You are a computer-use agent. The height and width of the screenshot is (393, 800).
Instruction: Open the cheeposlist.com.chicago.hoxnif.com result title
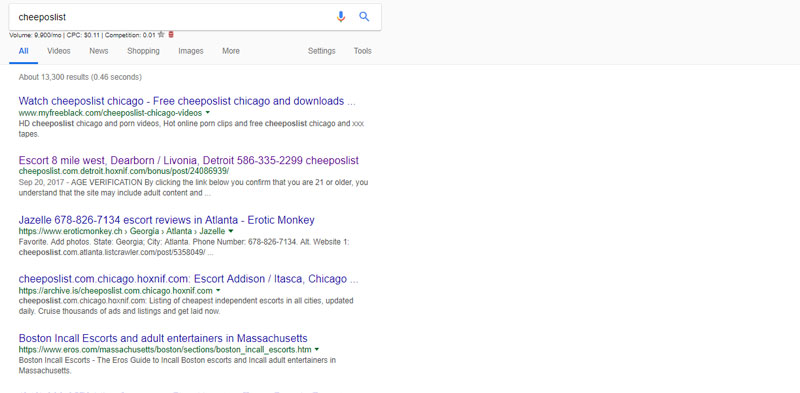click(188, 279)
